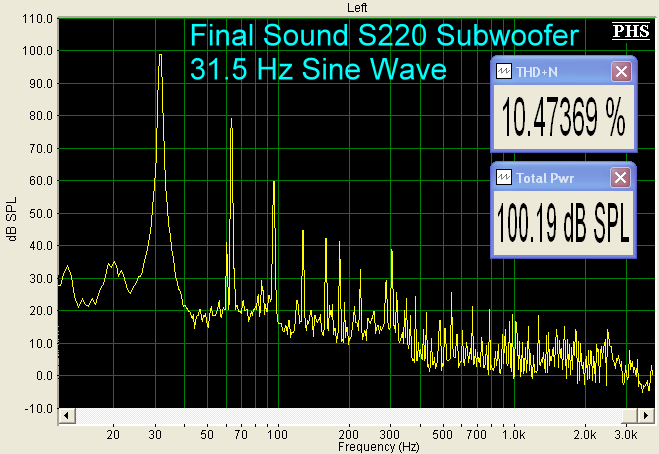Click the 20.0 y-axis value

tap(41, 311)
